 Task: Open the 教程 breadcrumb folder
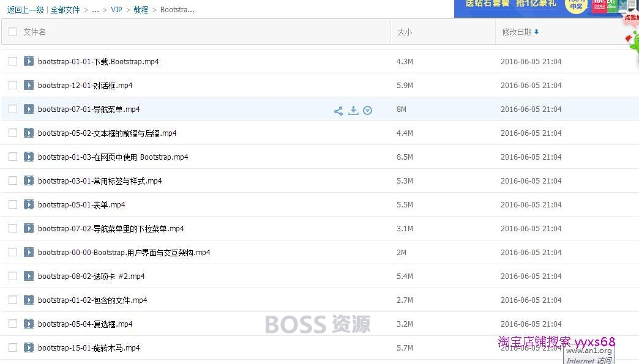point(141,10)
